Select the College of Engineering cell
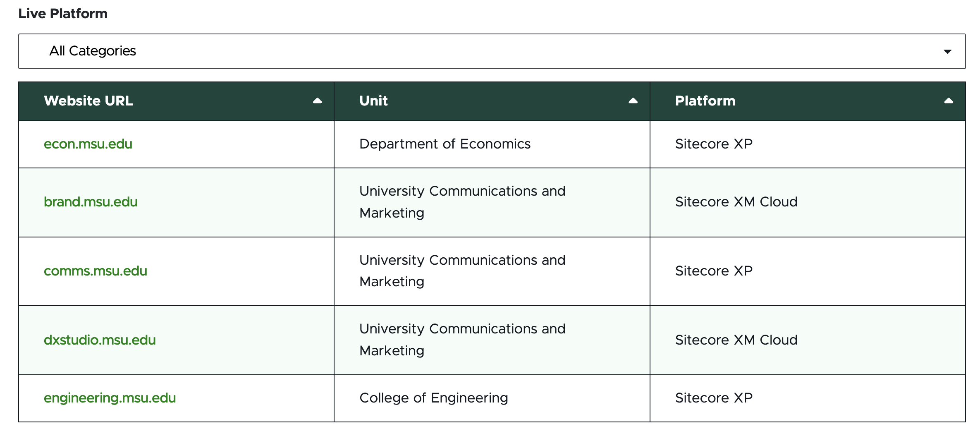This screenshot has width=980, height=436. tap(492, 398)
